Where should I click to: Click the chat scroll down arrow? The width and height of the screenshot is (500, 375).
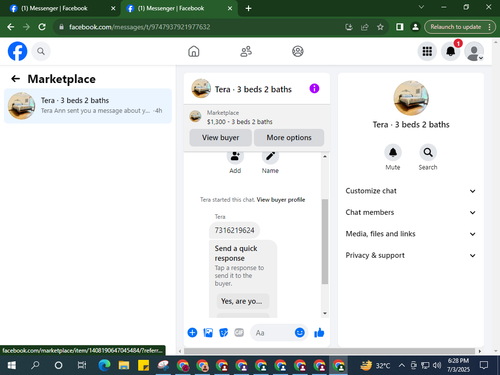point(325,313)
